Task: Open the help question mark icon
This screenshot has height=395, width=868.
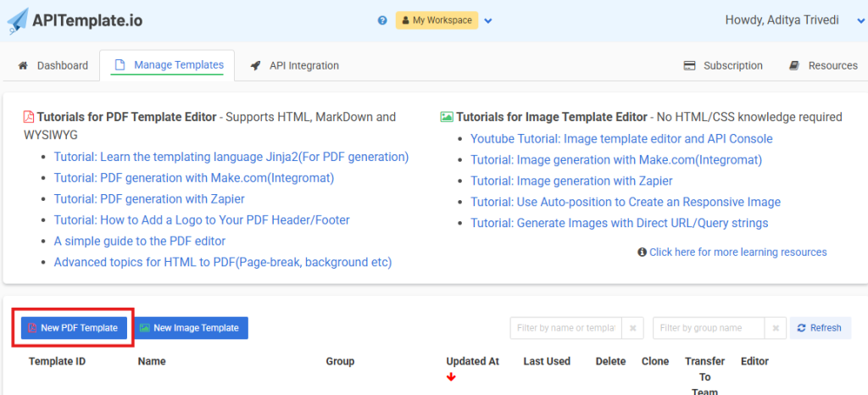Action: [x=382, y=20]
